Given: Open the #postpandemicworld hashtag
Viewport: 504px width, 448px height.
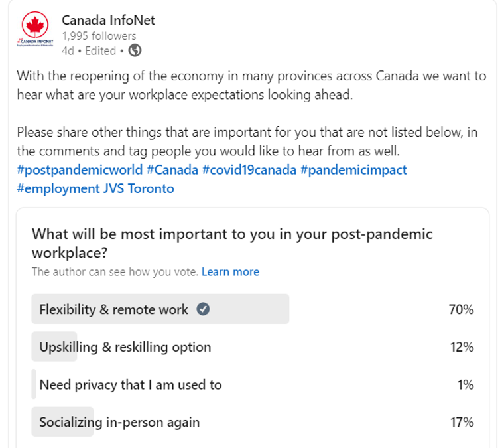Looking at the screenshot, I should pos(80,169).
